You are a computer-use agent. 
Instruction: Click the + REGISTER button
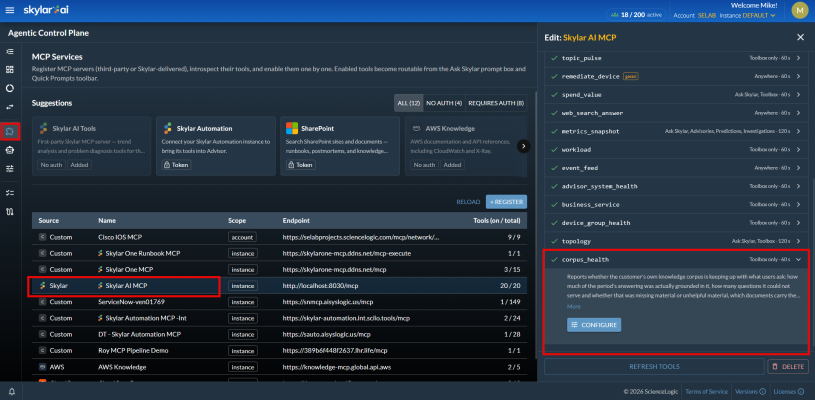click(x=506, y=202)
